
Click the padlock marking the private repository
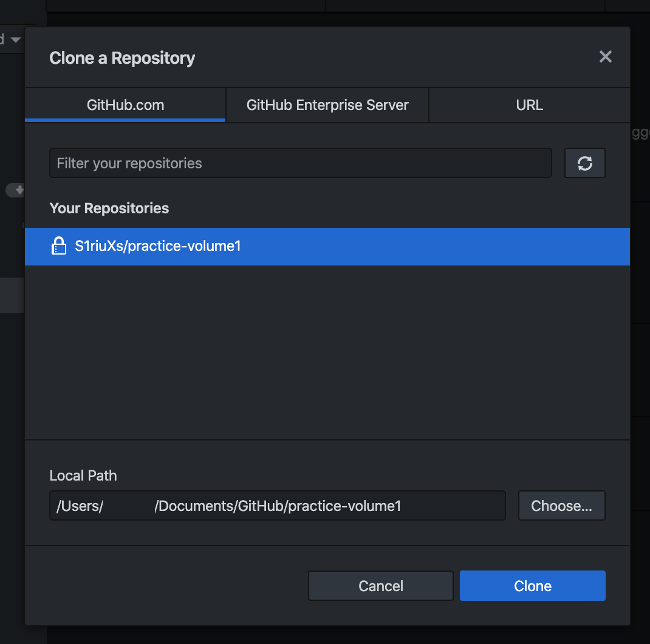click(x=59, y=246)
